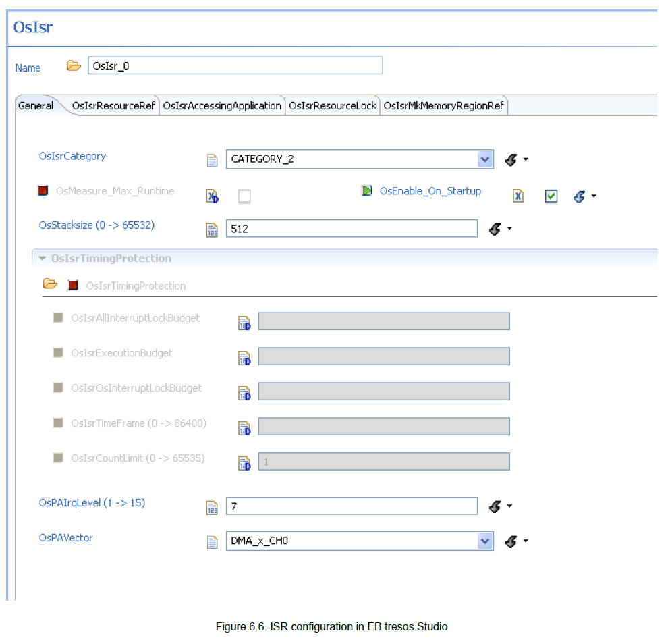Toggle the OsIsrTimeFrame enable square
670x644 pixels.
[x=58, y=423]
